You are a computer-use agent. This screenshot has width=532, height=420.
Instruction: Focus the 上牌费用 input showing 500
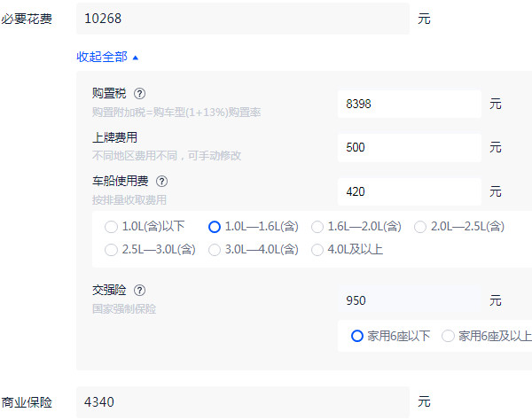pyautogui.click(x=409, y=147)
